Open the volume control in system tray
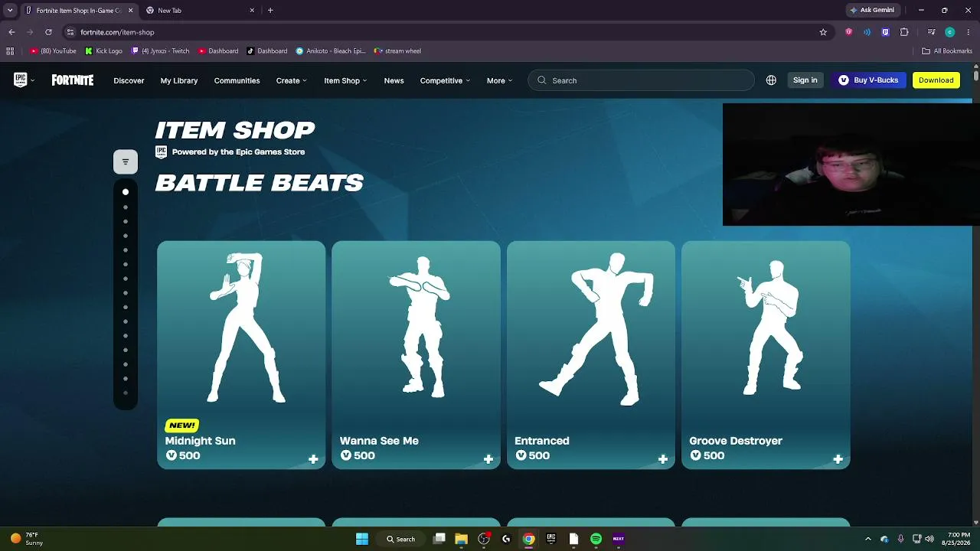The height and width of the screenshot is (551, 980). tap(930, 539)
